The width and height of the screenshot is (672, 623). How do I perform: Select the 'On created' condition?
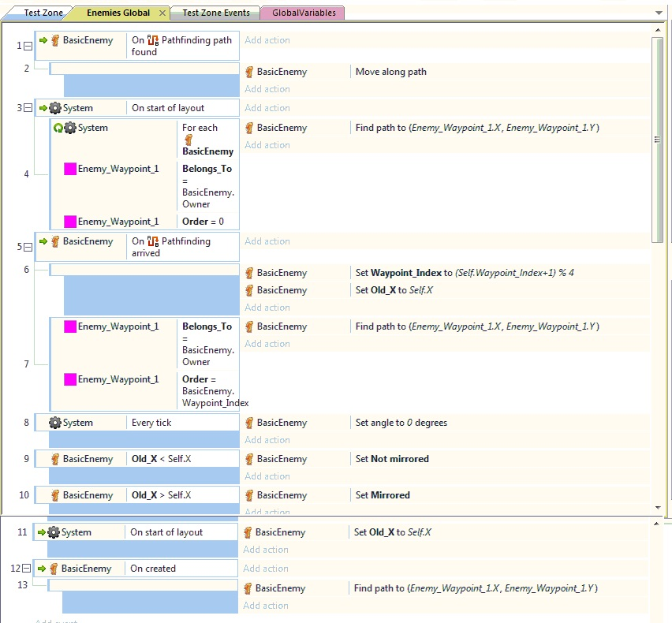point(153,569)
